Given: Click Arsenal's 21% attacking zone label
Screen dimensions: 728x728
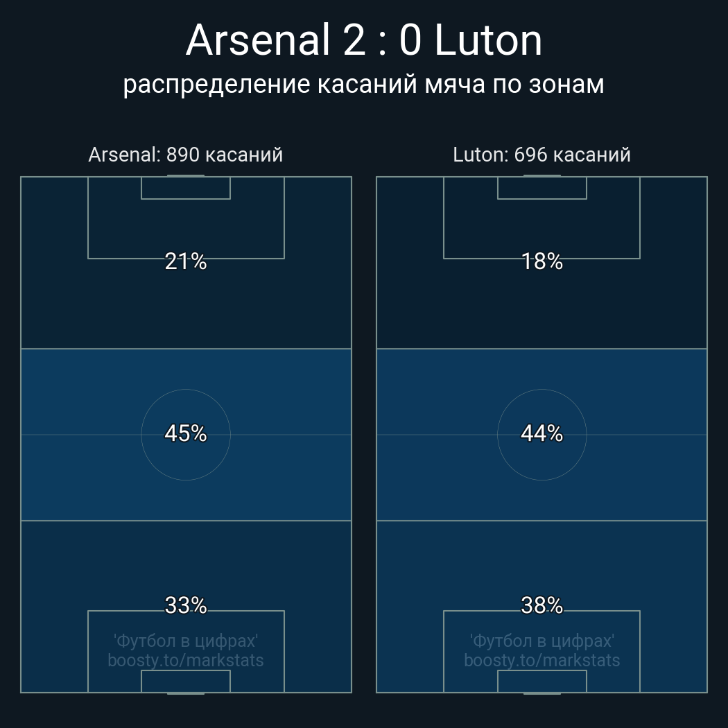Looking at the screenshot, I should pyautogui.click(x=185, y=261).
